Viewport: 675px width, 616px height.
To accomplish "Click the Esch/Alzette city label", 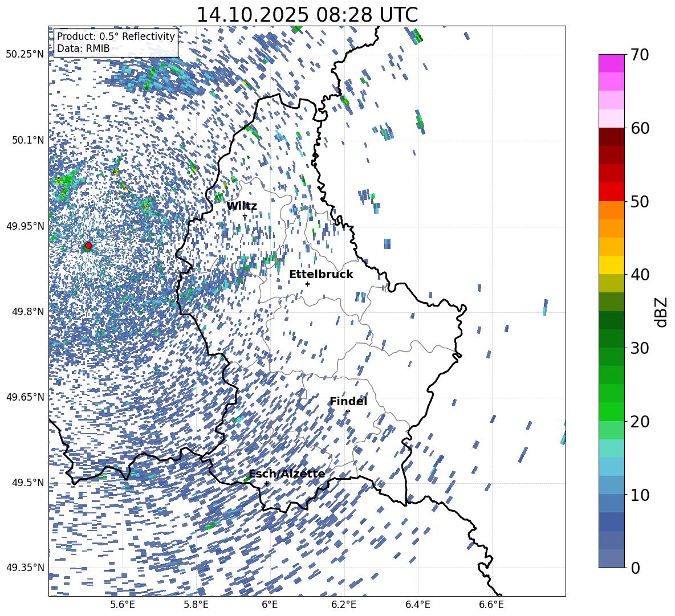I will 287,474.
